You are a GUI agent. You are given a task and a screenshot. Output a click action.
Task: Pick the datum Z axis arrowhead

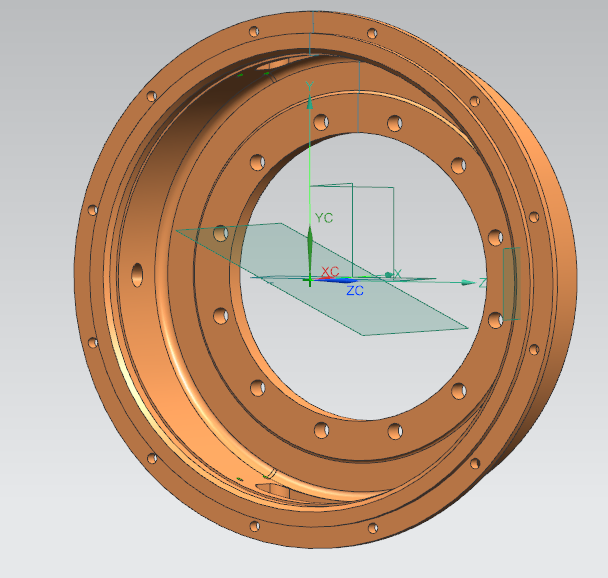(468, 283)
